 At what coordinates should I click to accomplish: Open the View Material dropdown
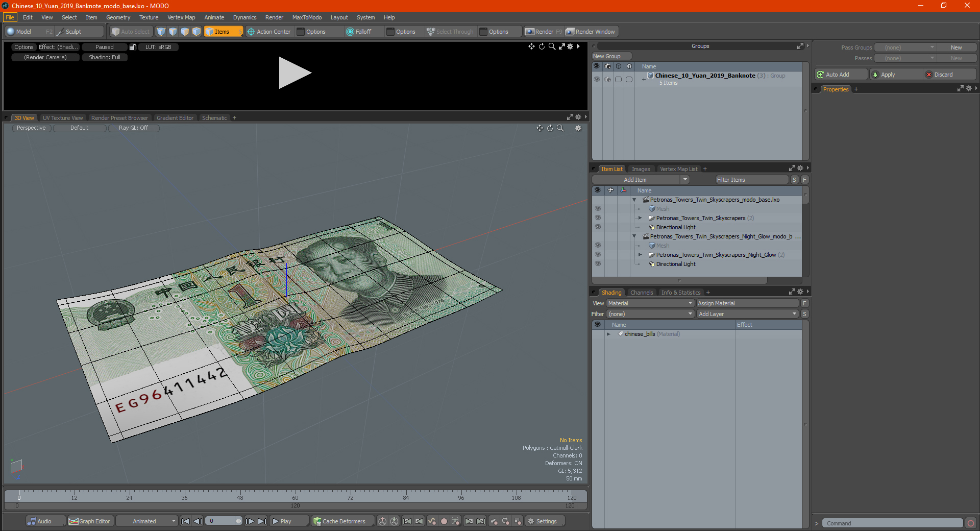tap(650, 303)
